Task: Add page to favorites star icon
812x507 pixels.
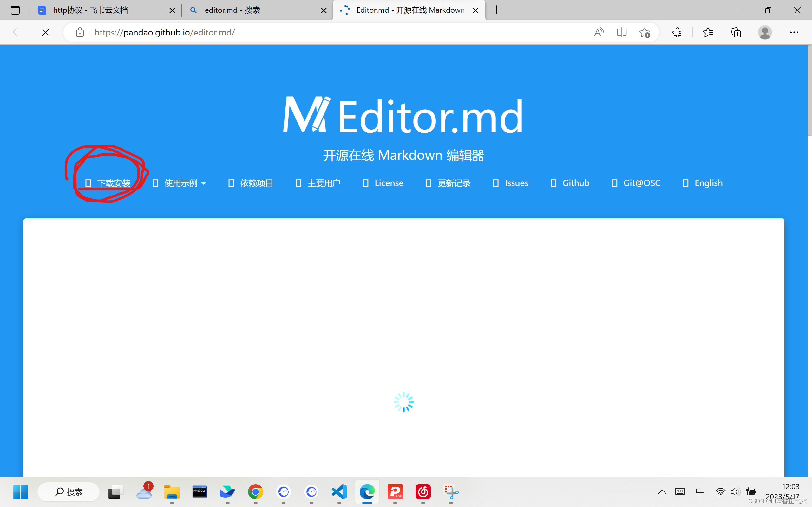Action: (644, 32)
